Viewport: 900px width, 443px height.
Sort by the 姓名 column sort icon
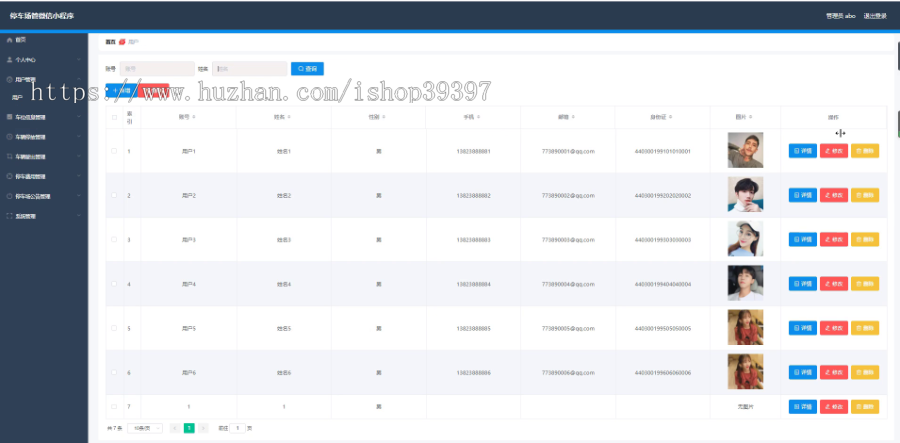[x=289, y=117]
